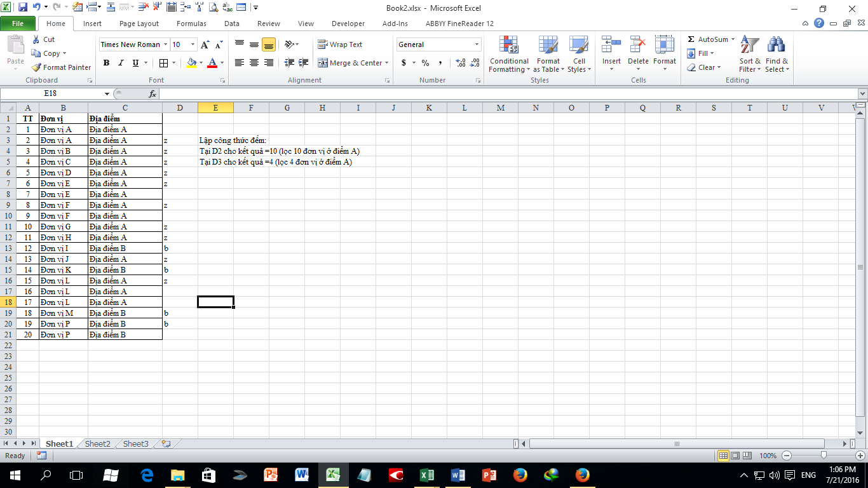Open Conditional Formatting in Styles group
Viewport: 868px width, 488px height.
[x=509, y=55]
